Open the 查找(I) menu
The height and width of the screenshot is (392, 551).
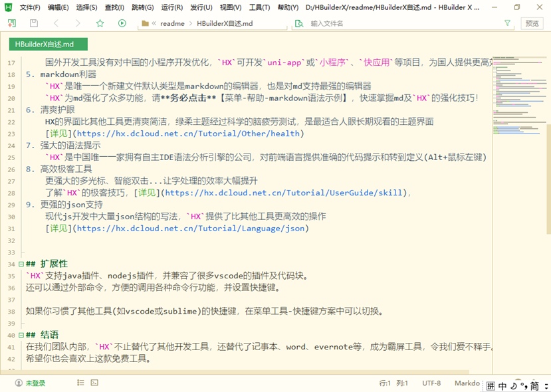tap(114, 7)
